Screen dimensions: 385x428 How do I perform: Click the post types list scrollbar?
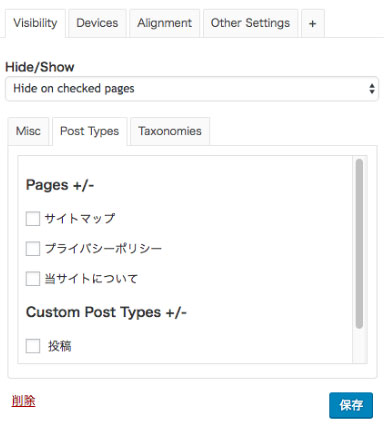[x=359, y=244]
